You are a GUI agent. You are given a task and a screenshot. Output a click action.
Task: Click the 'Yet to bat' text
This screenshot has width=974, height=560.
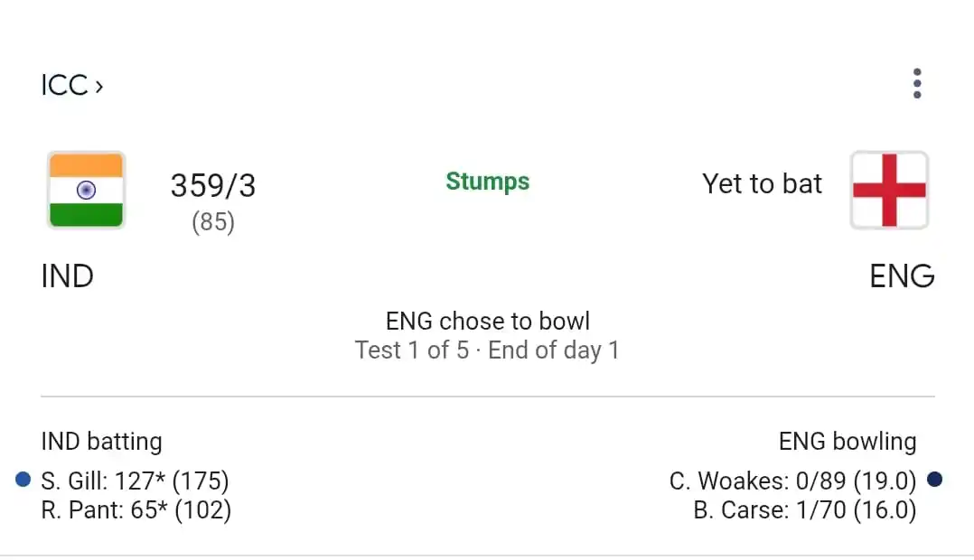763,183
